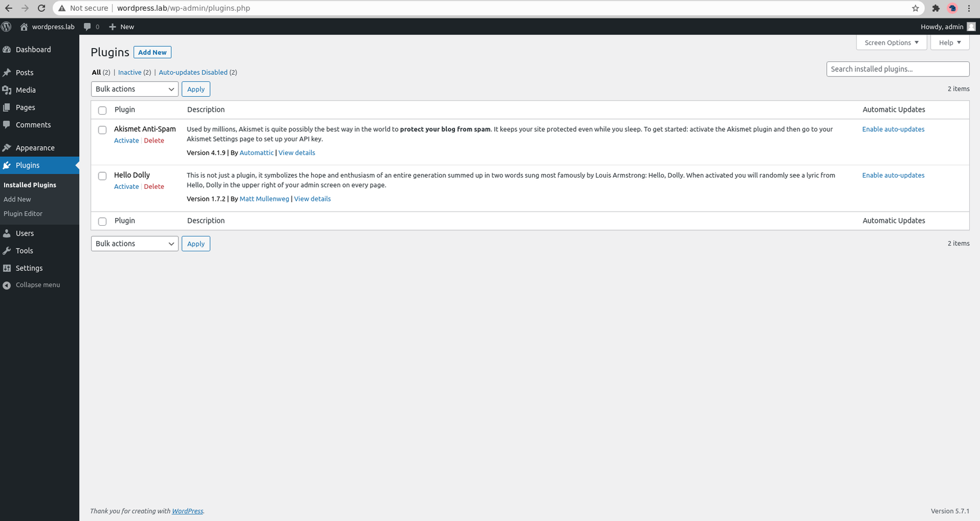Click the admin avatar in the top bar
Image resolution: width=980 pixels, height=521 pixels.
(971, 27)
